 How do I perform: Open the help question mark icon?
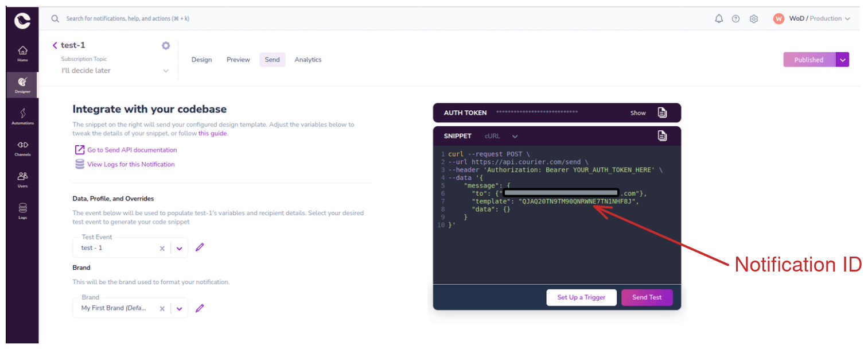click(x=735, y=19)
